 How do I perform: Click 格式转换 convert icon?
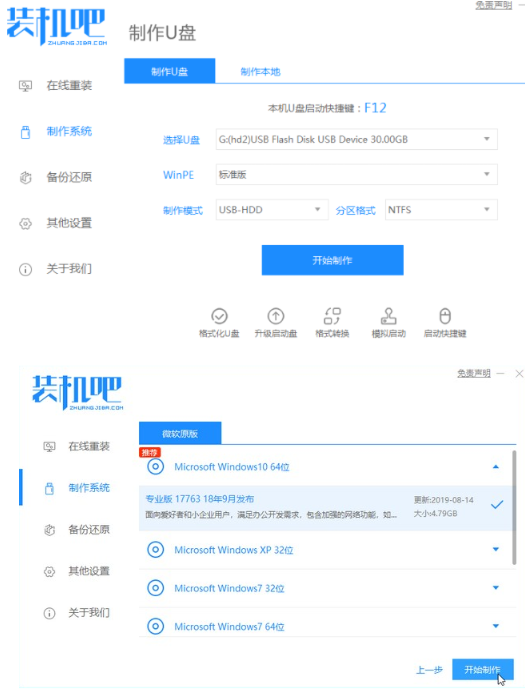tap(332, 316)
